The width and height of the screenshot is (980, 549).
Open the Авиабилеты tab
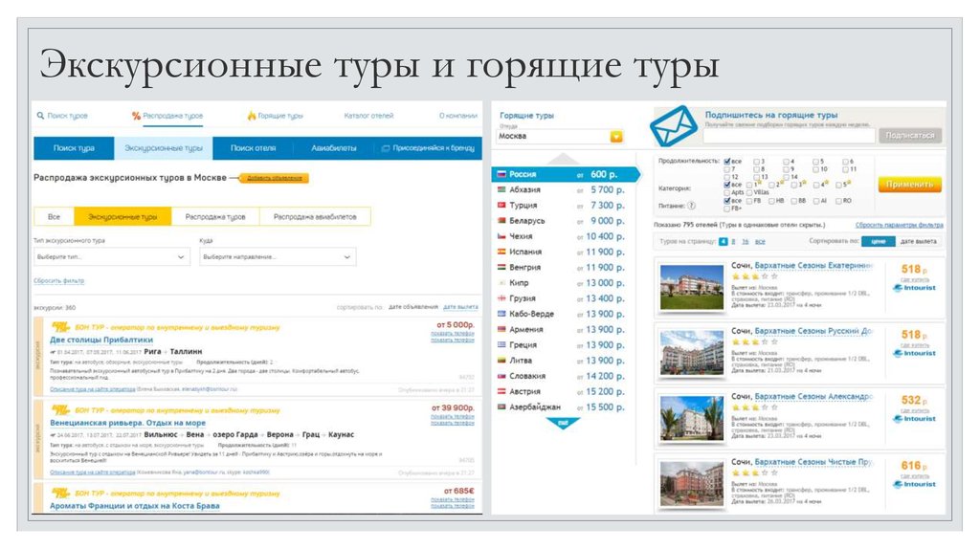pos(334,148)
